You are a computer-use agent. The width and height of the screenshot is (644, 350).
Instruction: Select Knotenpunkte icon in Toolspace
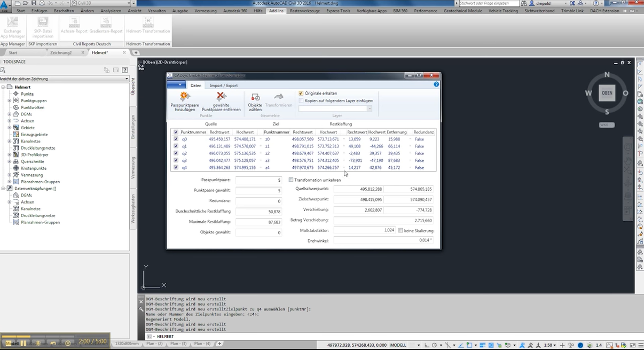tap(17, 168)
